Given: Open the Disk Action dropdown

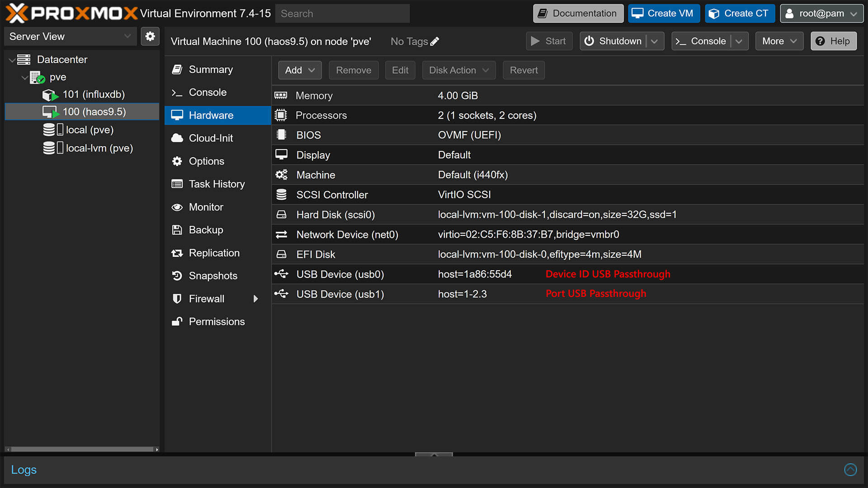Looking at the screenshot, I should (458, 70).
